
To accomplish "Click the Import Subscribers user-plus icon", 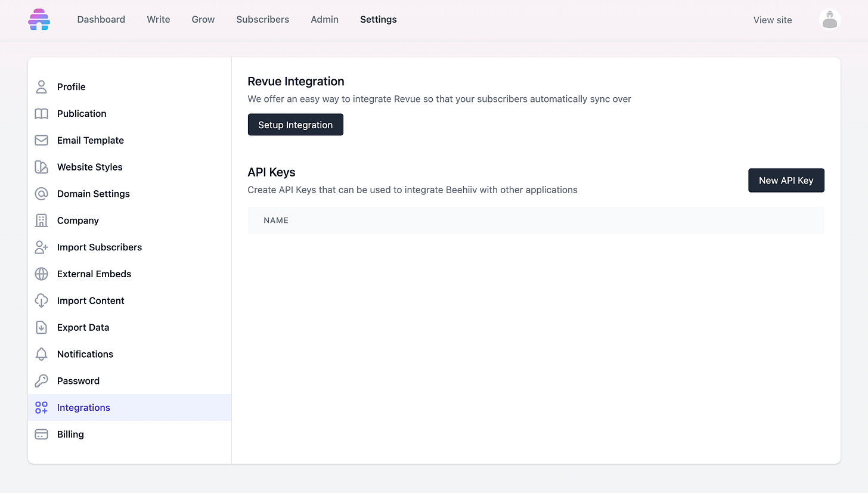I will point(41,247).
